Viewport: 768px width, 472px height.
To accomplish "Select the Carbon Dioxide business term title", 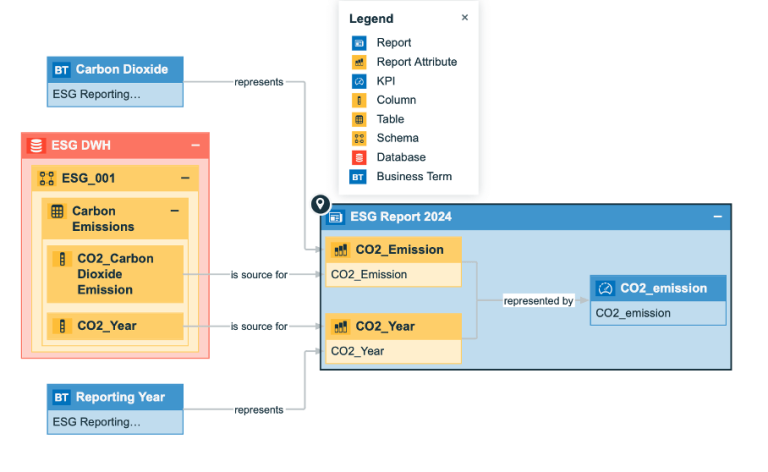I will click(122, 70).
